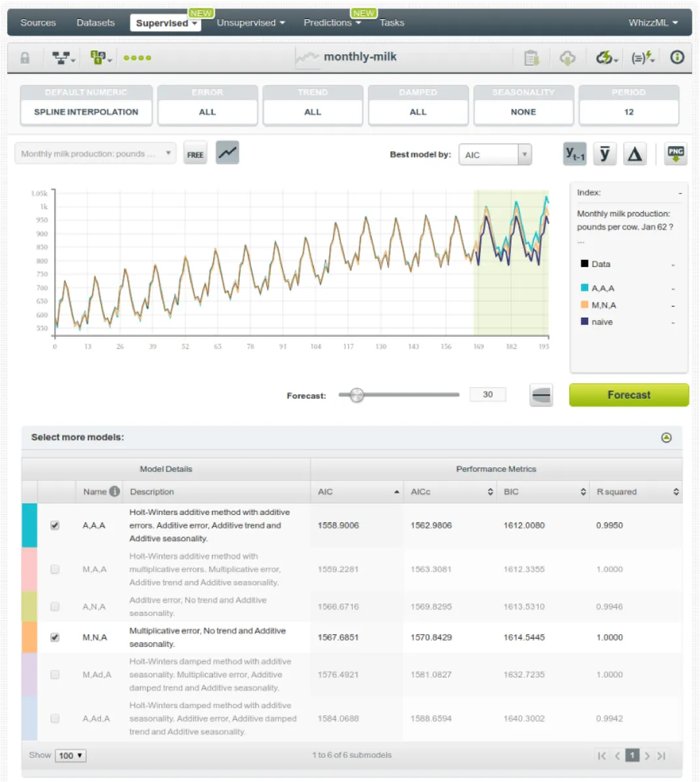
Task: Click the A,A,A teal color swatch
Action: coord(29,525)
